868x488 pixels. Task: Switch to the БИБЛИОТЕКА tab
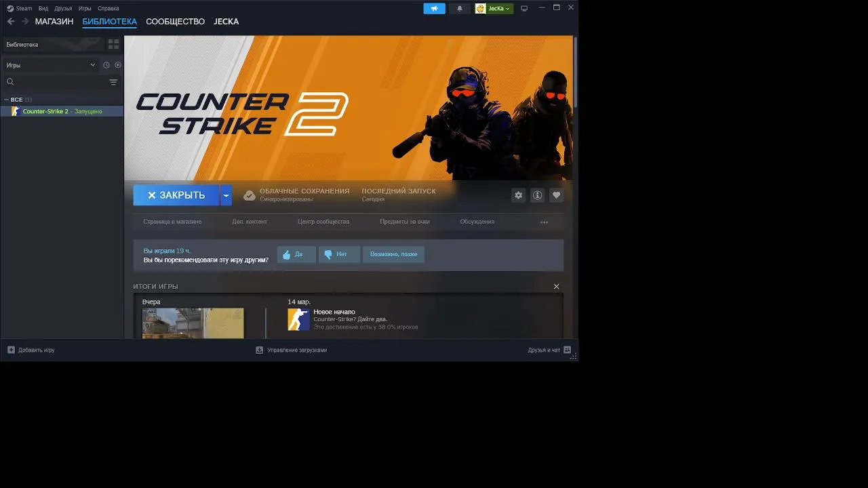110,22
